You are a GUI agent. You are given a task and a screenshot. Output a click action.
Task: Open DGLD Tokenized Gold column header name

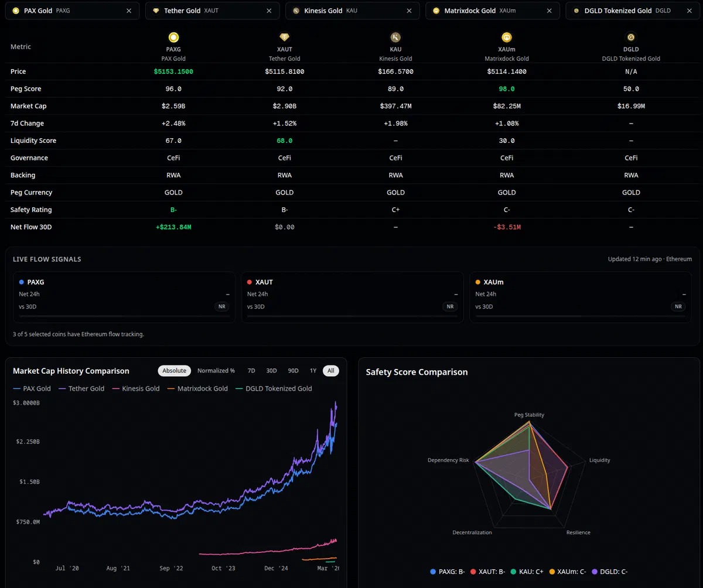631,59
